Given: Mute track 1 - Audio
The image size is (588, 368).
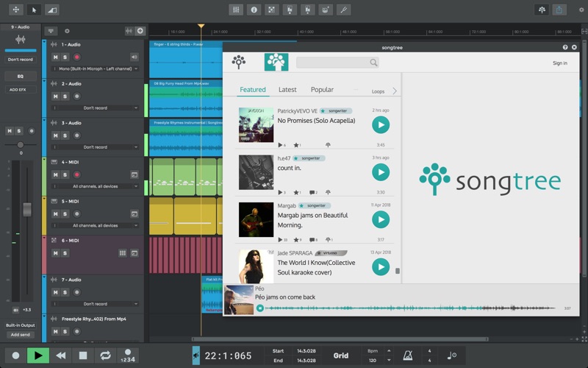Looking at the screenshot, I should (x=56, y=57).
